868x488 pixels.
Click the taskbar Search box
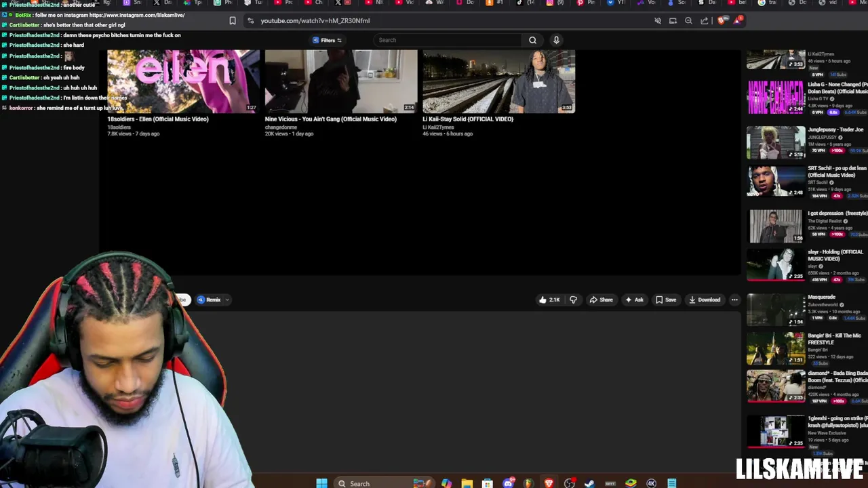tap(383, 483)
